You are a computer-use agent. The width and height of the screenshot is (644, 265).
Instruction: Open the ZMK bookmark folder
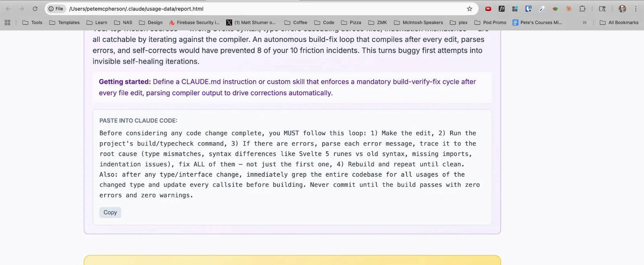tap(378, 23)
